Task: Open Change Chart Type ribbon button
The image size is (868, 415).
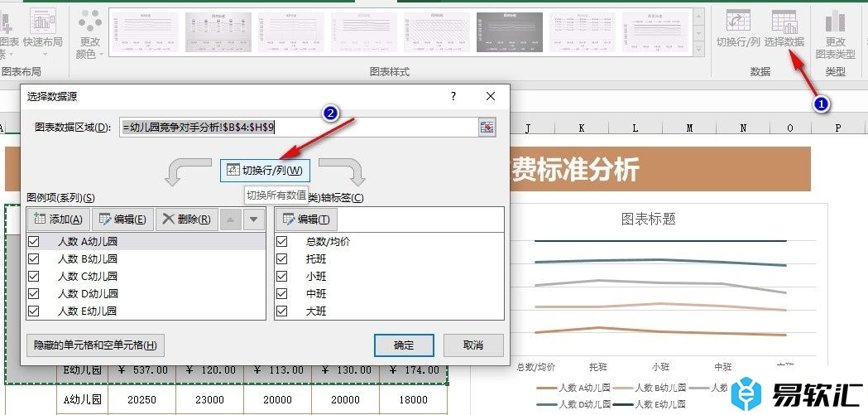Action: 836,34
